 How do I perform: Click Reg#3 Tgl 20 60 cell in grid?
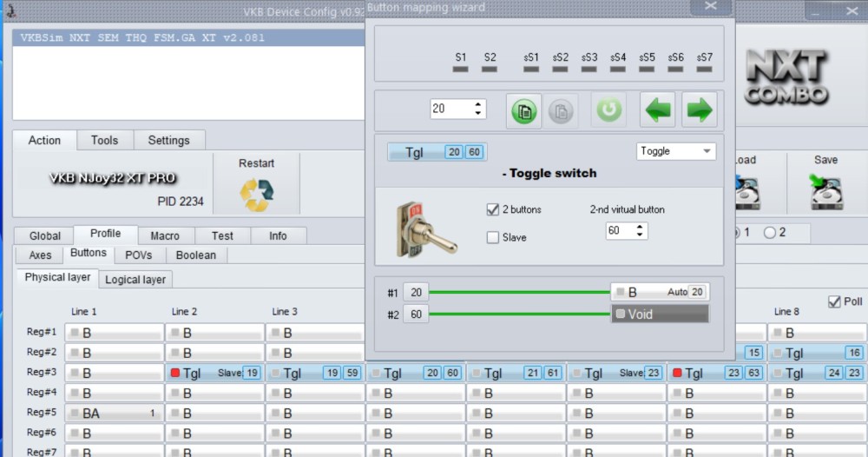(x=416, y=373)
